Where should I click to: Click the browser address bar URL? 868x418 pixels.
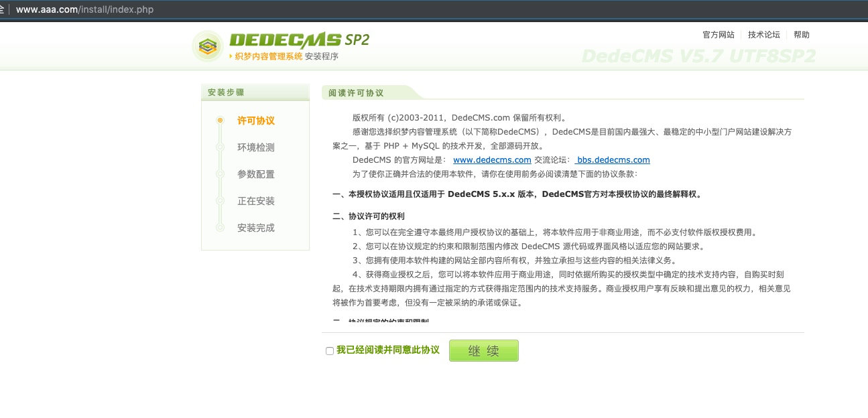pos(84,9)
